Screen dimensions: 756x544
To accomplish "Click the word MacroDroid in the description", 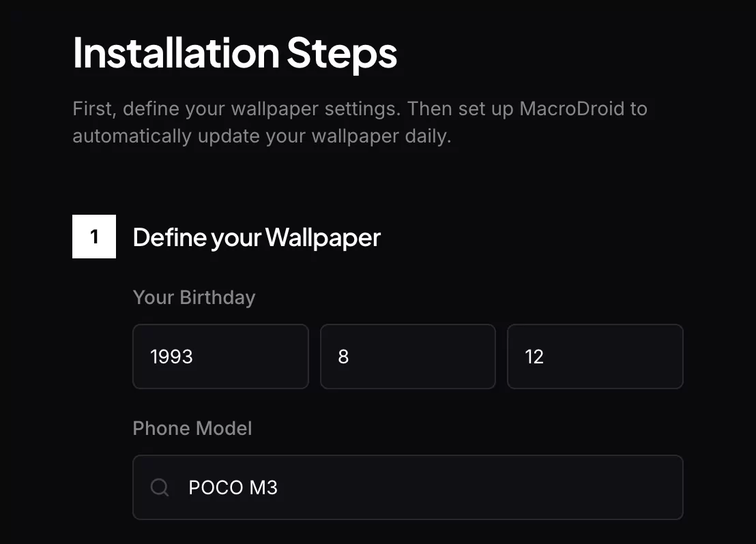I will click(x=572, y=109).
